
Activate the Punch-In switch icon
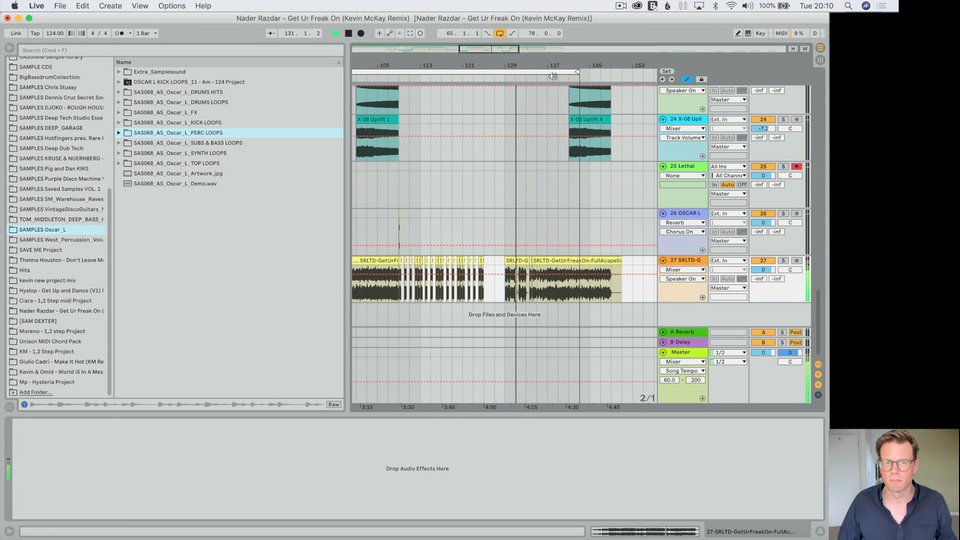point(487,33)
